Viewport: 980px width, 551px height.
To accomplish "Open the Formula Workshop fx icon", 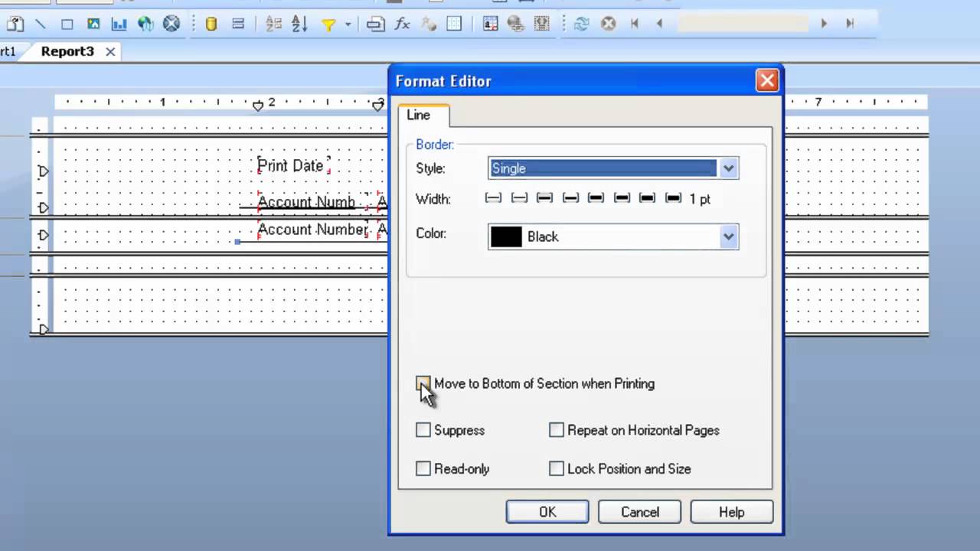I will (x=402, y=24).
